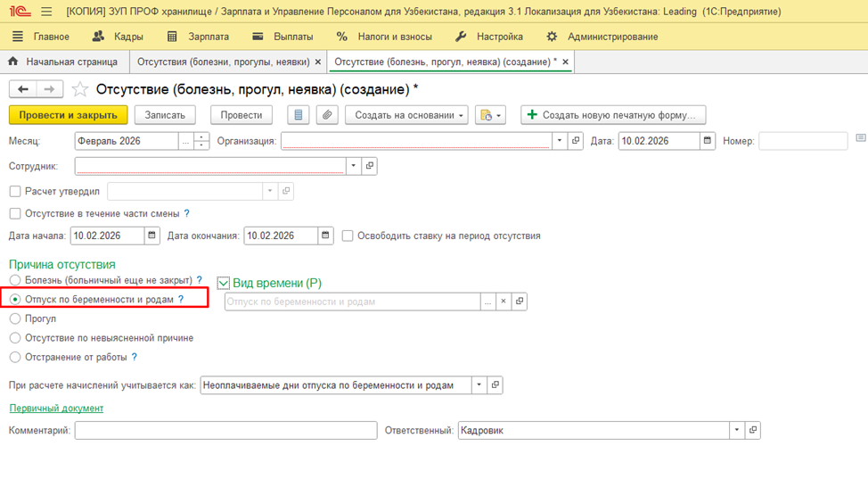The width and height of the screenshot is (868, 504).
Task: Open the Зарплата menu section
Action: tap(198, 37)
